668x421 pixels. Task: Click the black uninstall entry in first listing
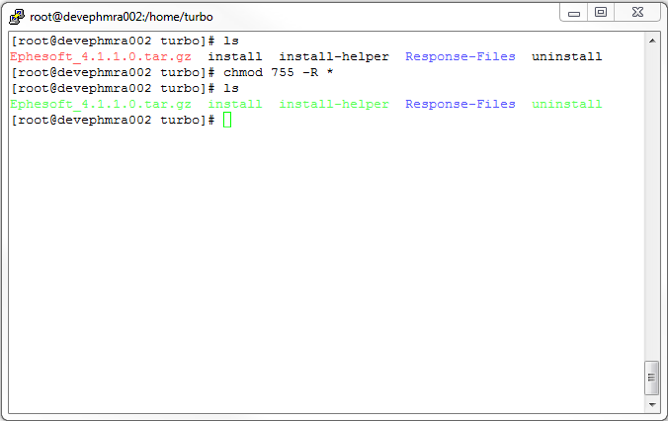point(566,57)
